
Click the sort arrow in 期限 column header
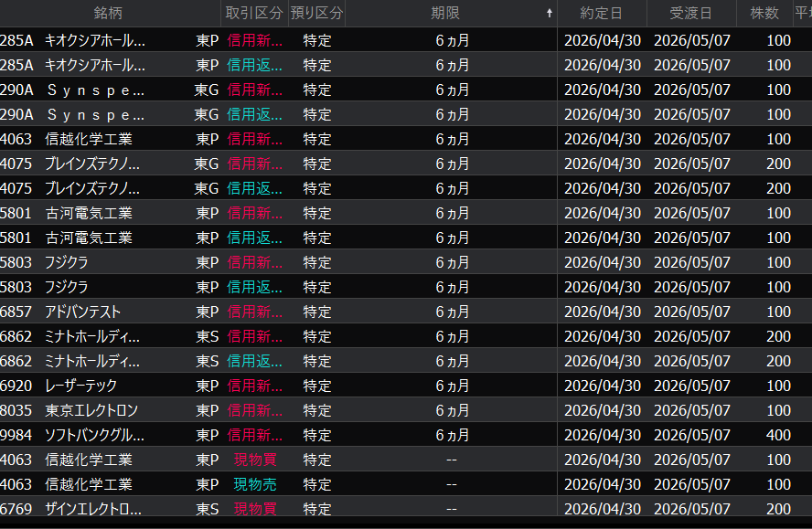[x=549, y=14]
